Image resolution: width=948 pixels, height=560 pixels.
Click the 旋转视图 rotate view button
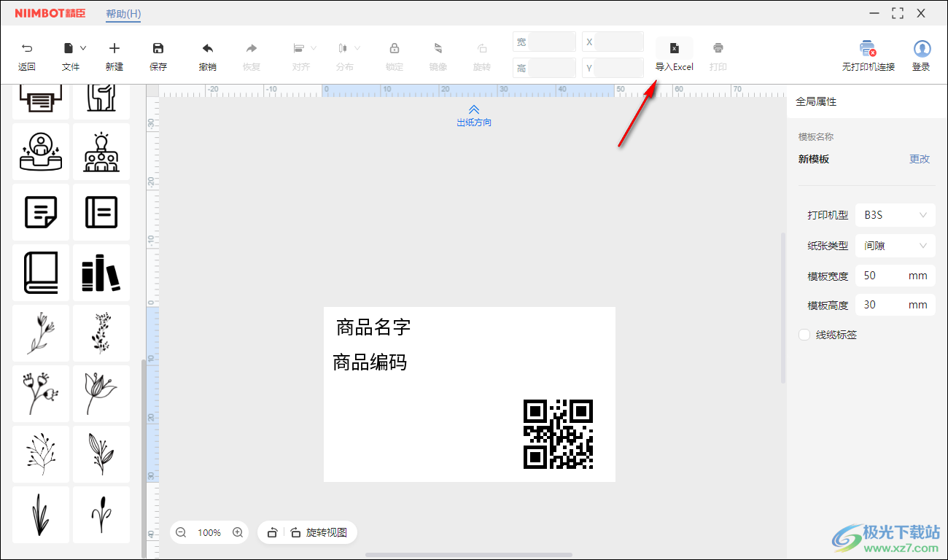point(319,532)
